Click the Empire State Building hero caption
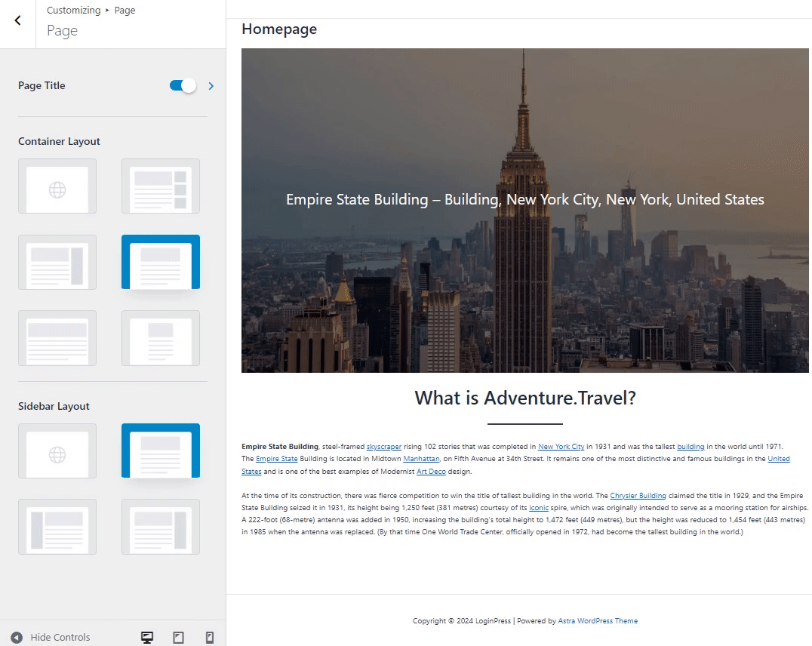This screenshot has height=646, width=812. coord(525,199)
